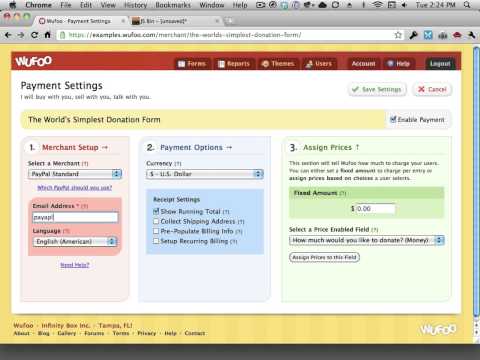
Task: Open the Bookmarks menu
Action: [173, 5]
